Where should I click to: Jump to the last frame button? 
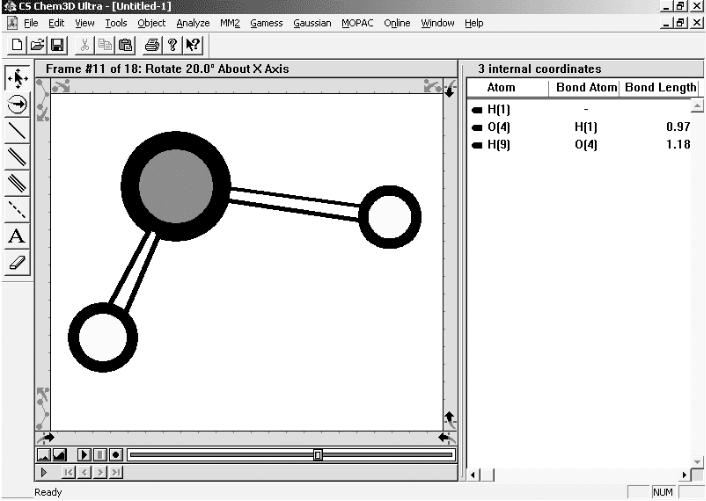tap(115, 472)
